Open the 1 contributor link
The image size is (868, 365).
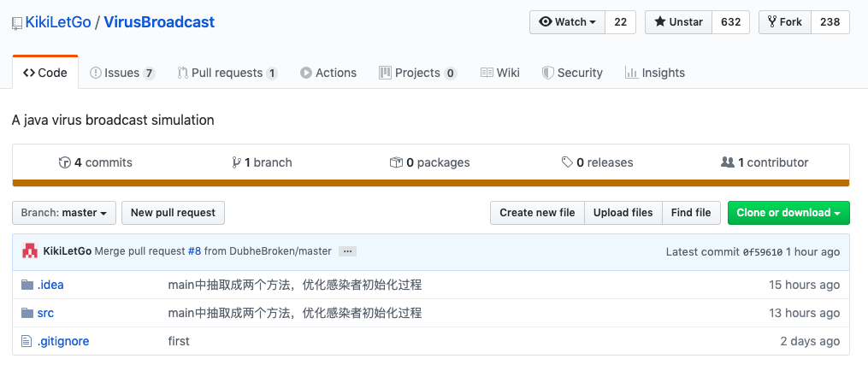coord(765,162)
